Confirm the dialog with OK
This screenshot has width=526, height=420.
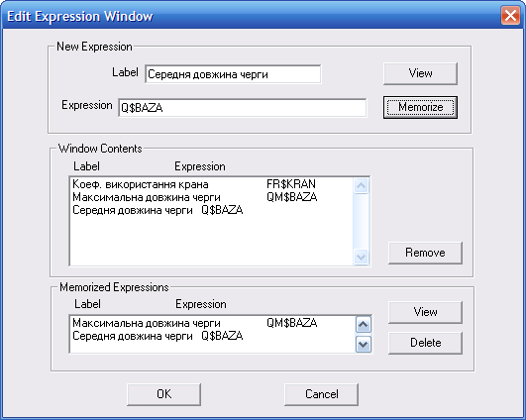point(163,394)
